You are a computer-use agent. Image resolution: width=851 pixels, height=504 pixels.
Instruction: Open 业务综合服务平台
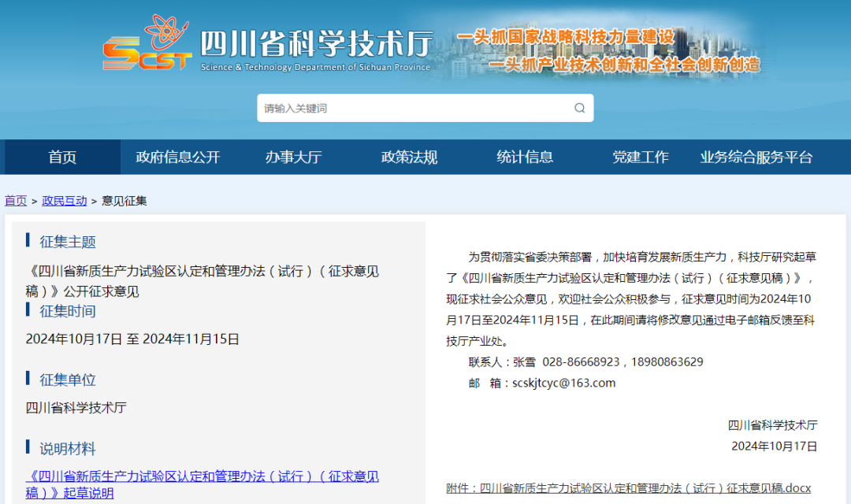(x=757, y=157)
